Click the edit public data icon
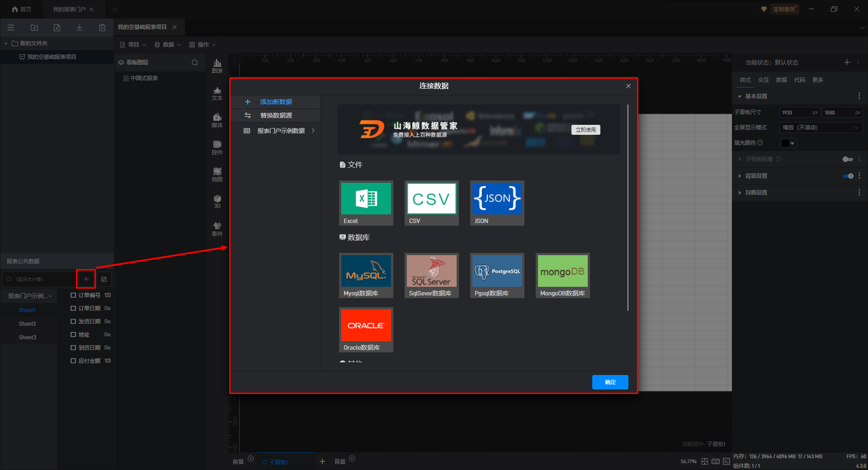 (104, 279)
